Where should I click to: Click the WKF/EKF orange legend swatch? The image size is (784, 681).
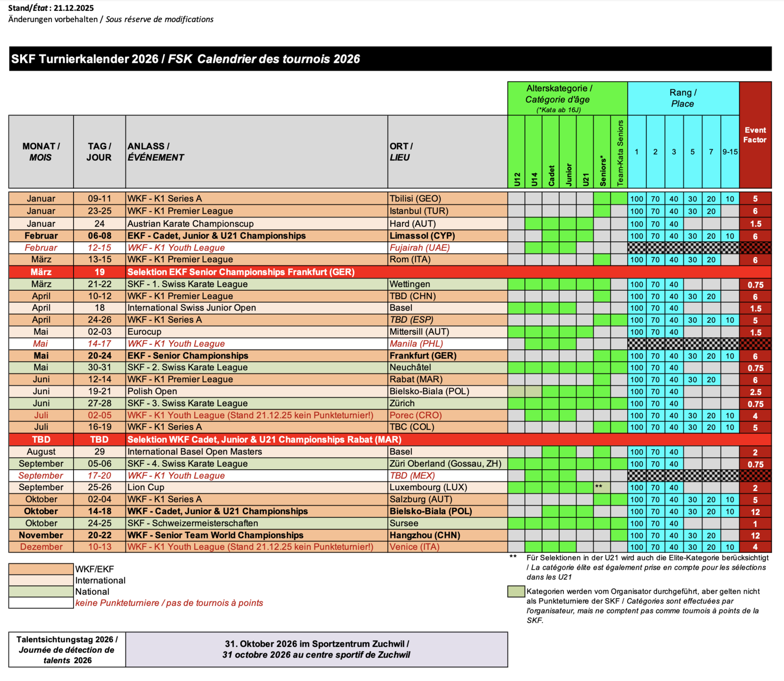click(x=41, y=569)
